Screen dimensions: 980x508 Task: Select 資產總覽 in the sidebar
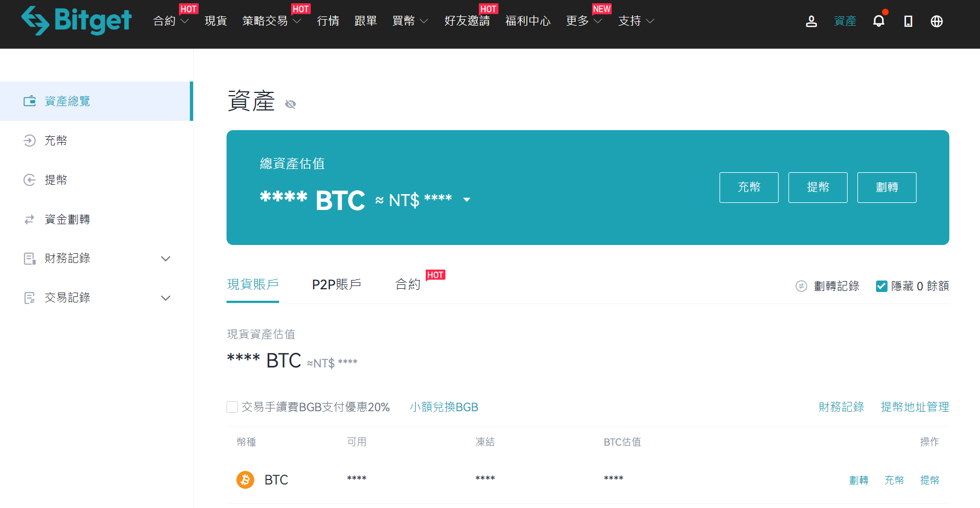click(x=96, y=101)
